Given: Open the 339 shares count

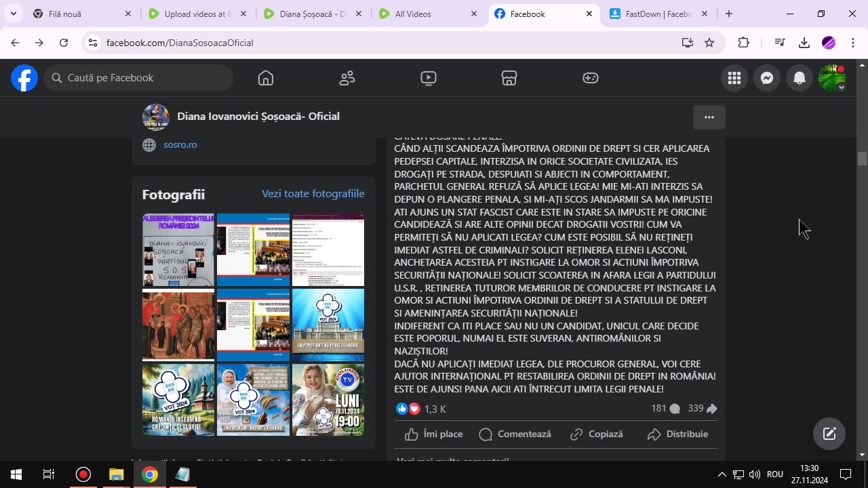Looking at the screenshot, I should click(703, 409).
